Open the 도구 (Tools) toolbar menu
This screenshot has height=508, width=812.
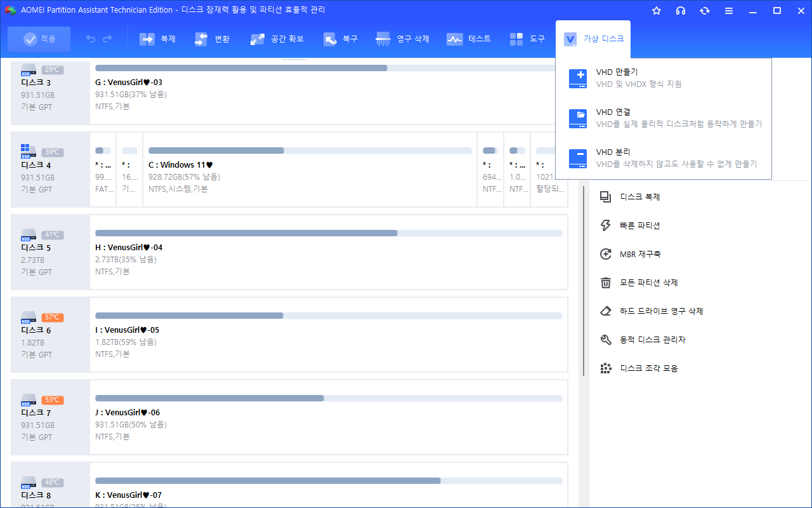pos(527,39)
